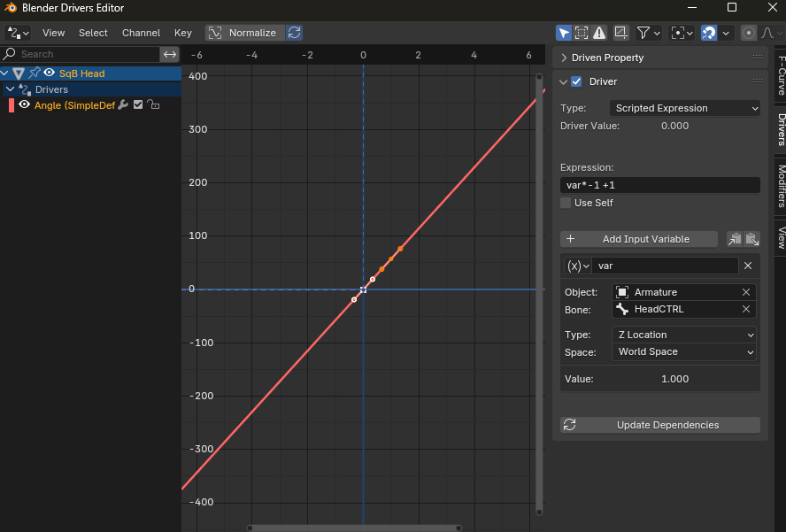
Task: Open the View menu
Action: click(x=54, y=33)
